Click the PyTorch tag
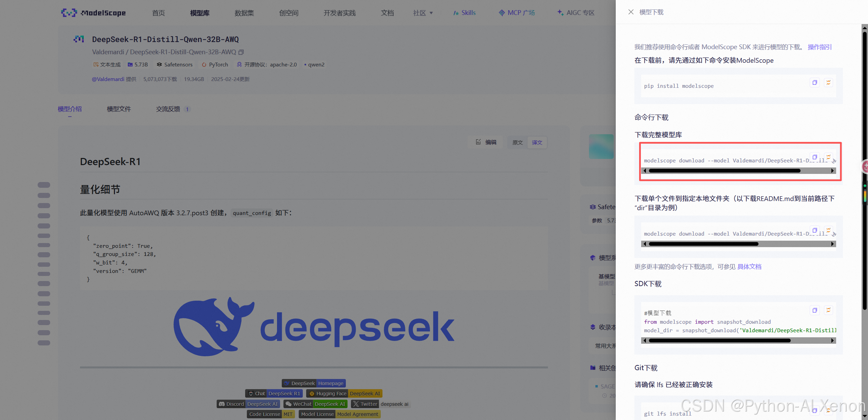 (x=215, y=64)
